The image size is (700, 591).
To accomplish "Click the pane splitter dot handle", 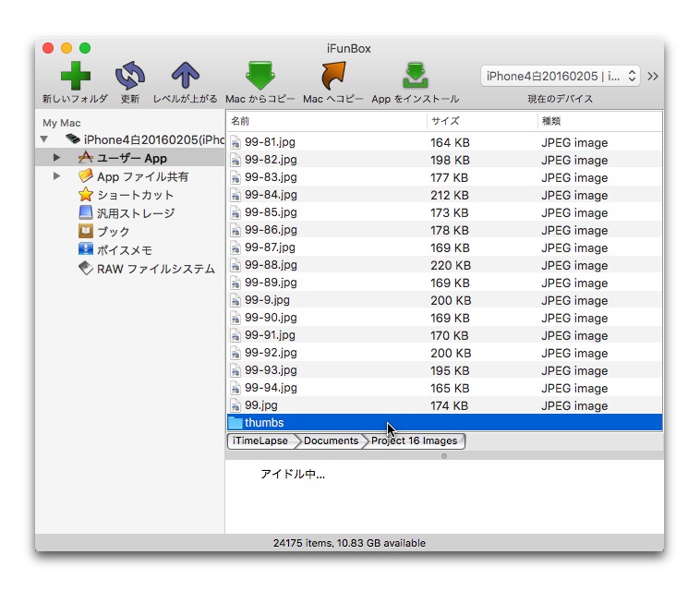I will click(444, 456).
